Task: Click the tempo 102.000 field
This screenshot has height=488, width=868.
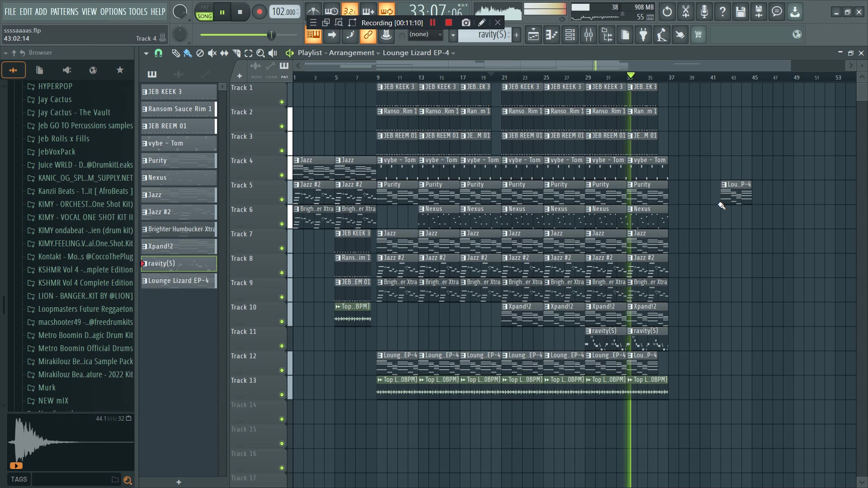Action: [285, 12]
